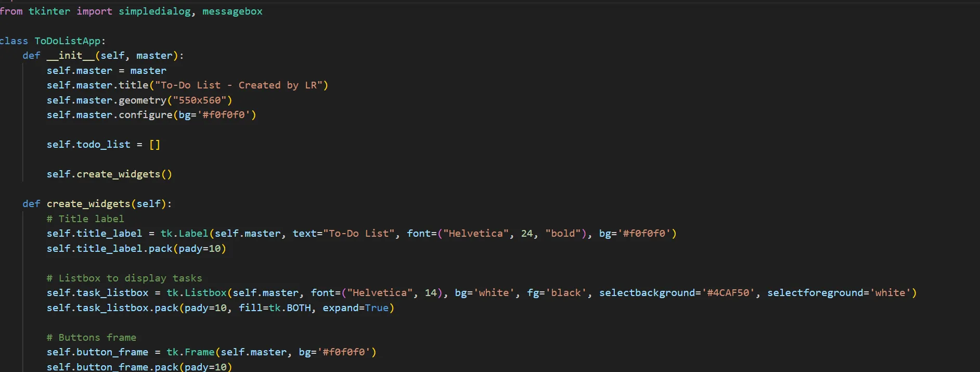Image resolution: width=980 pixels, height=372 pixels.
Task: Click the __init__ method name
Action: [71, 56]
